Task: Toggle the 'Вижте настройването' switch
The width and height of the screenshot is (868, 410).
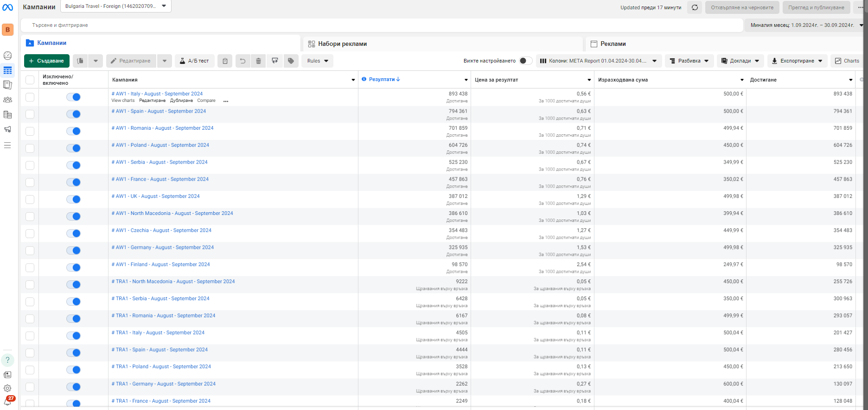Action: pyautogui.click(x=525, y=61)
